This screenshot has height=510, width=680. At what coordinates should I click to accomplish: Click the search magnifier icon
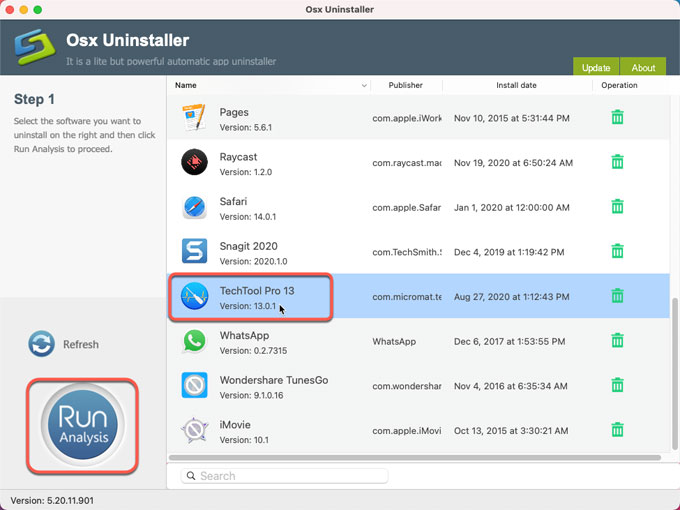[191, 476]
